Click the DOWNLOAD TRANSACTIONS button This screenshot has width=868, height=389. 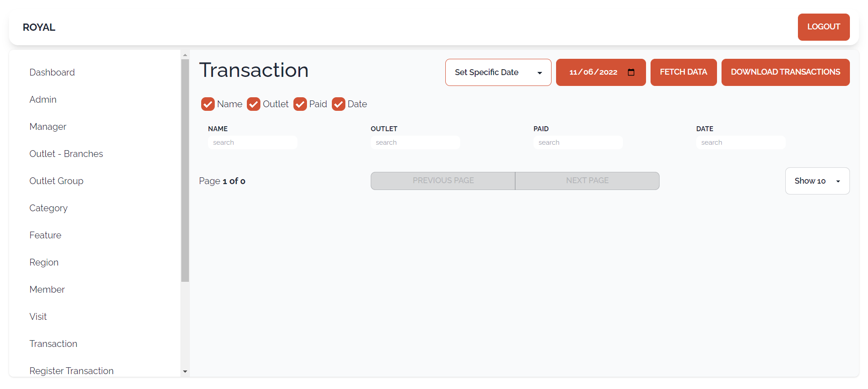click(x=786, y=72)
